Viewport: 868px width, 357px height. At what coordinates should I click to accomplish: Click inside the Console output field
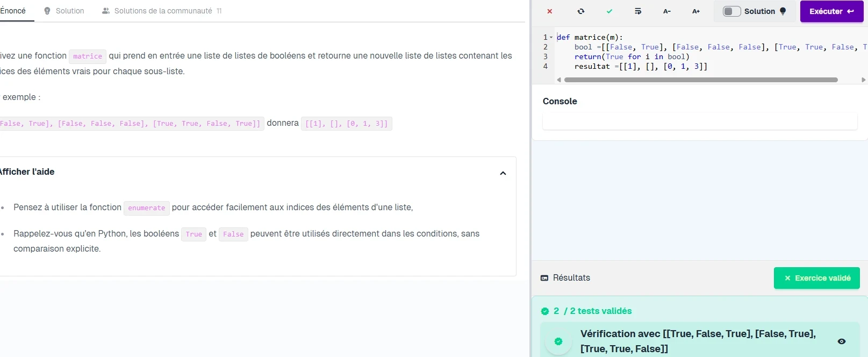coord(699,122)
